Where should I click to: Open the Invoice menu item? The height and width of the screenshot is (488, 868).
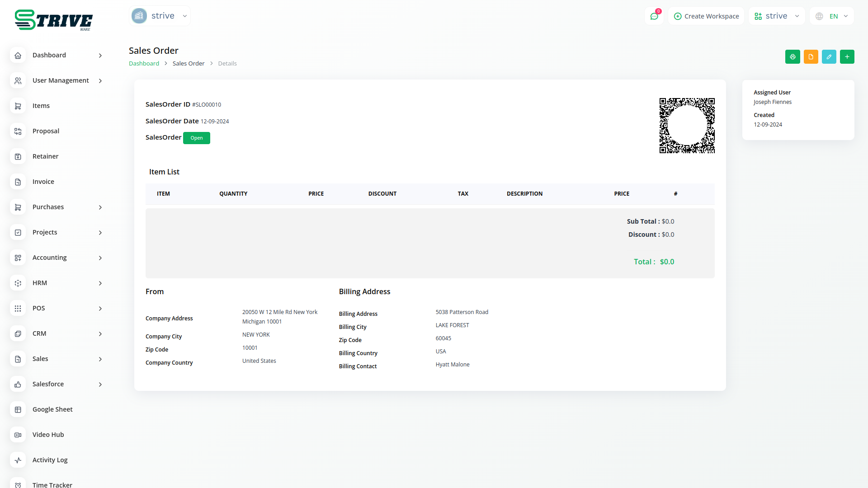click(x=43, y=182)
